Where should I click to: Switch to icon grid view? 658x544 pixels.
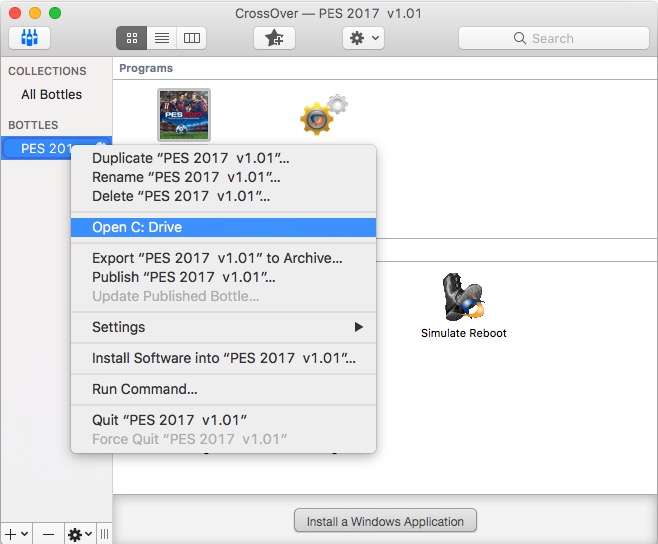[x=131, y=38]
